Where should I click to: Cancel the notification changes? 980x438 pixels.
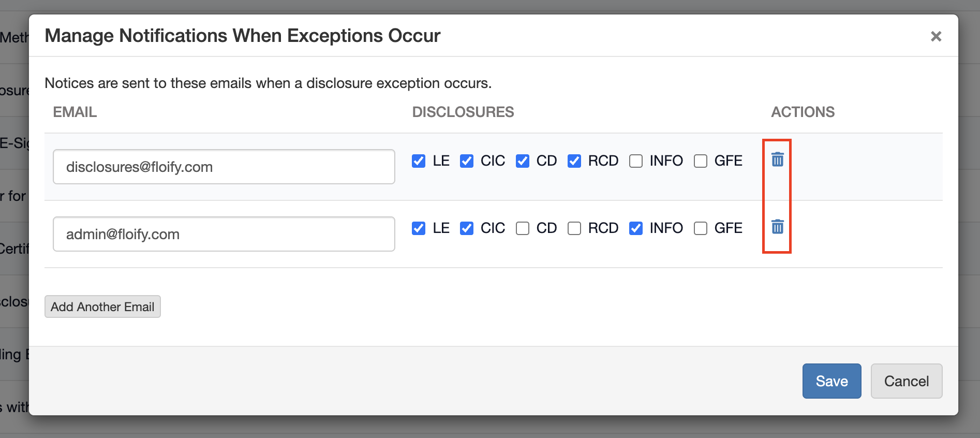906,381
